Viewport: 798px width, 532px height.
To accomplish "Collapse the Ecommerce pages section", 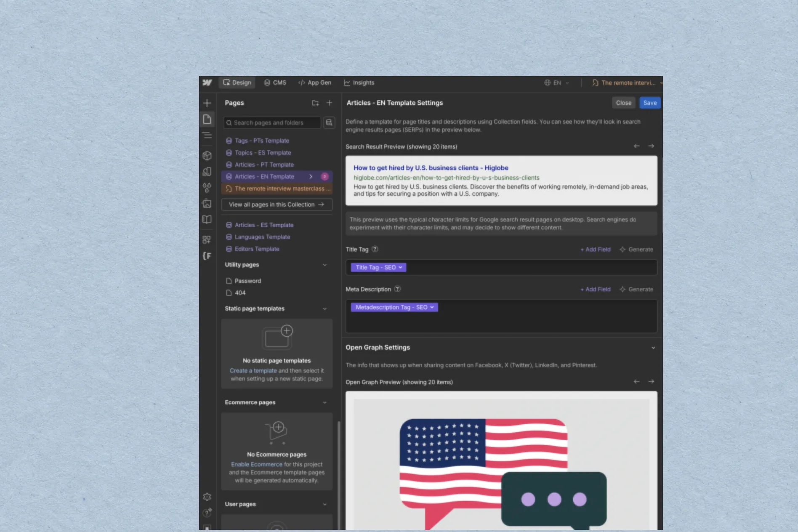I will point(325,403).
